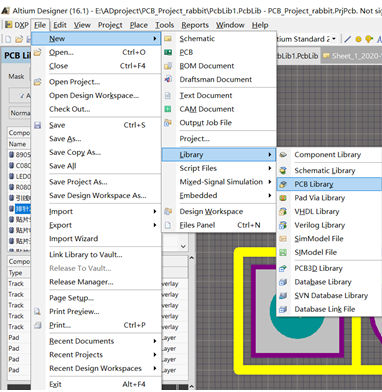Select Exit from File menu
The width and height of the screenshot is (382, 392).
click(x=55, y=384)
